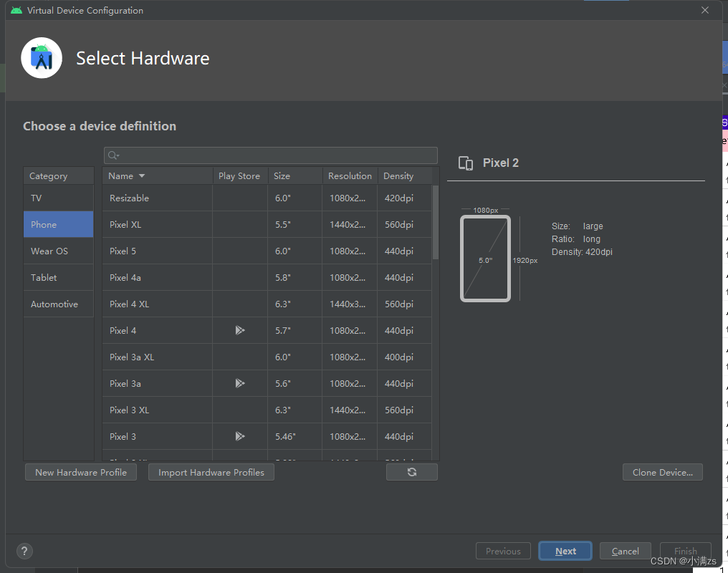Screen dimensions: 728x573
Task: Click the device list vertical scrollbar
Action: pos(436,222)
